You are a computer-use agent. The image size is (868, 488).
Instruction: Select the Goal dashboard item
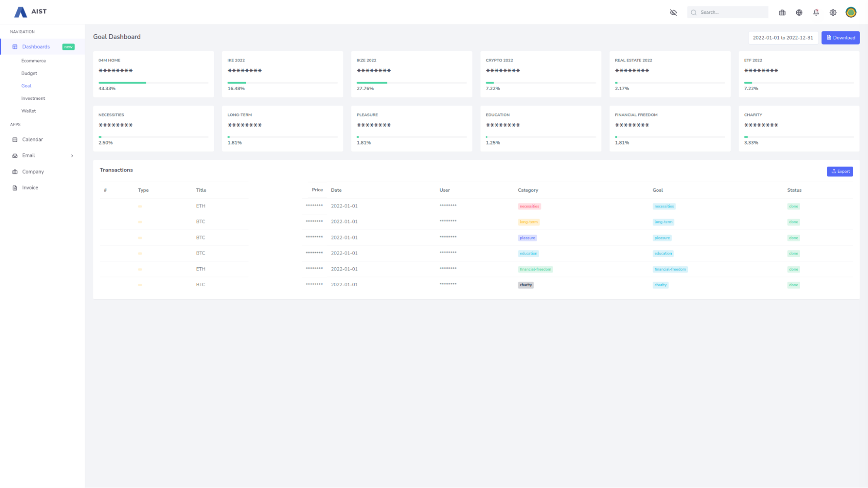pos(26,86)
